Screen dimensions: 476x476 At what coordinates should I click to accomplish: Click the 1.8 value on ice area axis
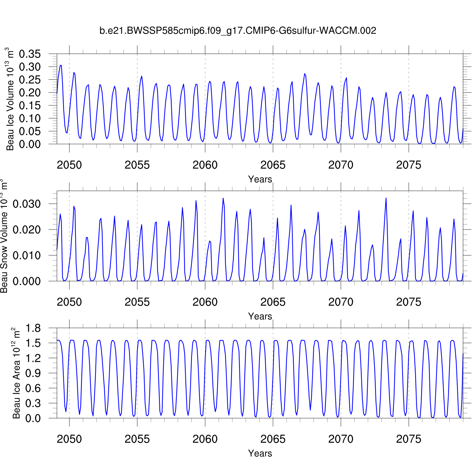(33, 328)
